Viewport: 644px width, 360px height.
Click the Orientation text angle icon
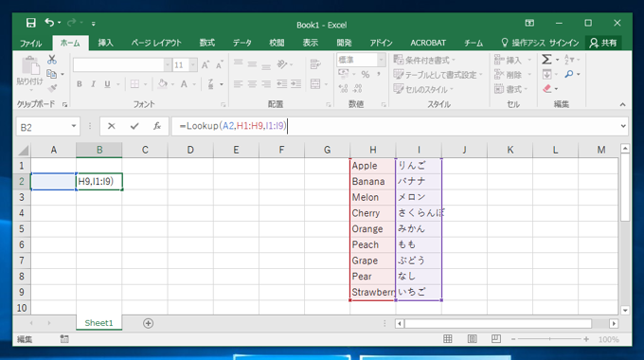pos(282,64)
